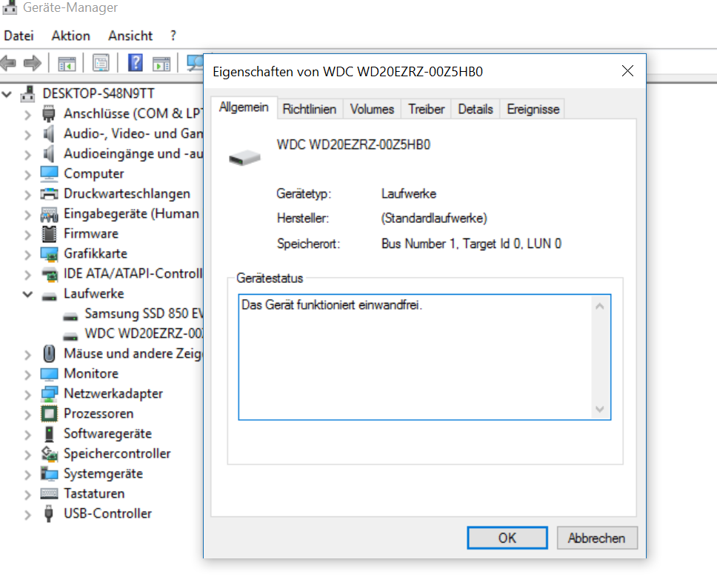Click the Laufwerke drive category icon
Viewport: 717px width, 588px height.
[x=49, y=296]
